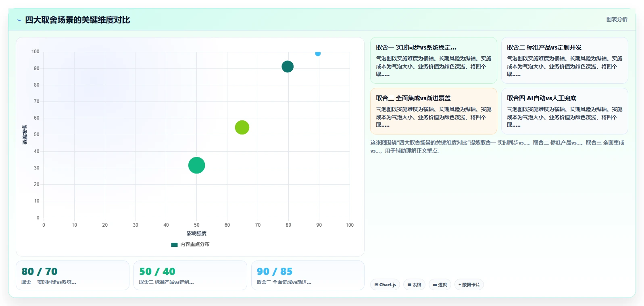The height and width of the screenshot is (306, 644).
Task: Click the icon inside the 表格 chip
Action: [409, 285]
